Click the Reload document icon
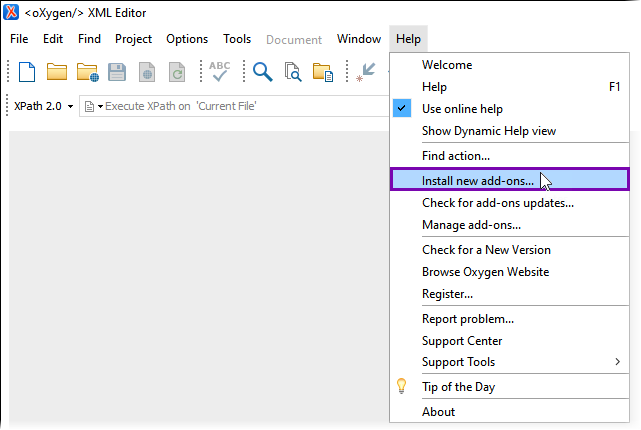The width and height of the screenshot is (641, 430). (x=177, y=72)
